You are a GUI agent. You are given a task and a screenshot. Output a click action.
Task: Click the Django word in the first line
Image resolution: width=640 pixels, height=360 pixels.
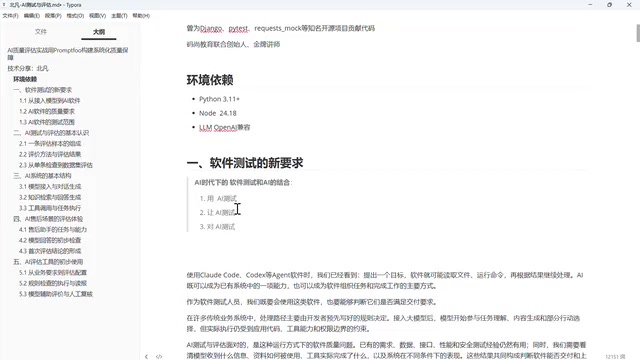coord(211,28)
